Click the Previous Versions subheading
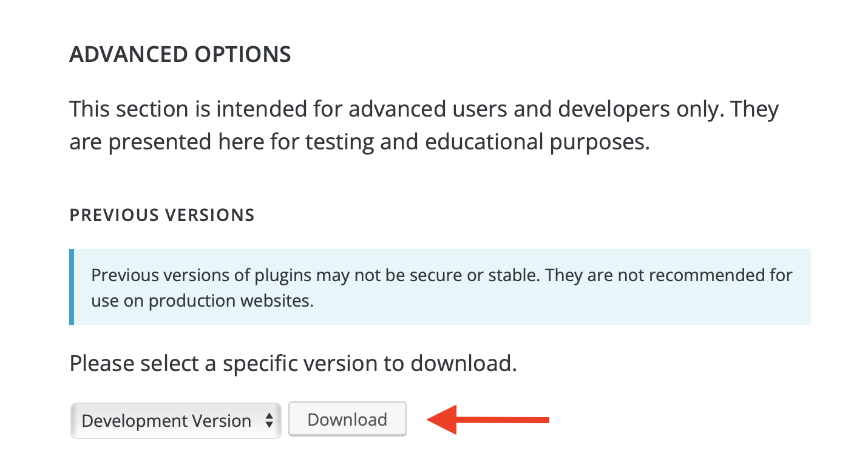Screen dimensions: 868x470 pyautogui.click(x=162, y=215)
